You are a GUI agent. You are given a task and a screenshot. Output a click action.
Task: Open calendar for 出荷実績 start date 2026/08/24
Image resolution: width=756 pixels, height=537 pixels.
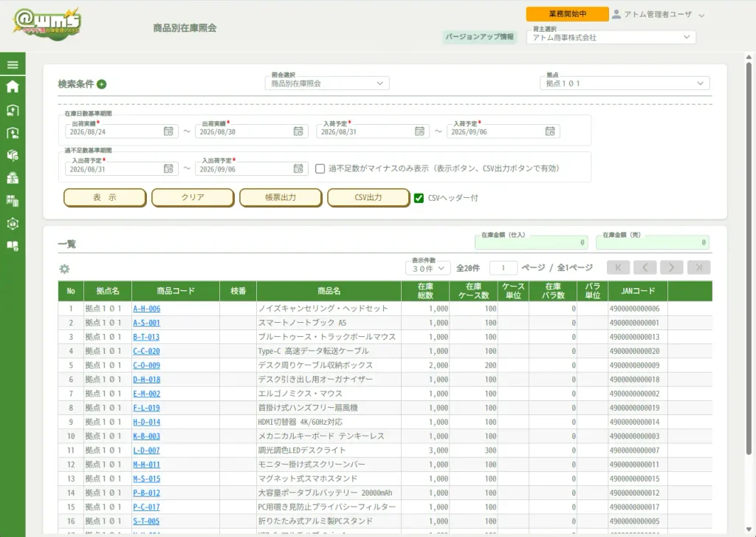point(168,131)
